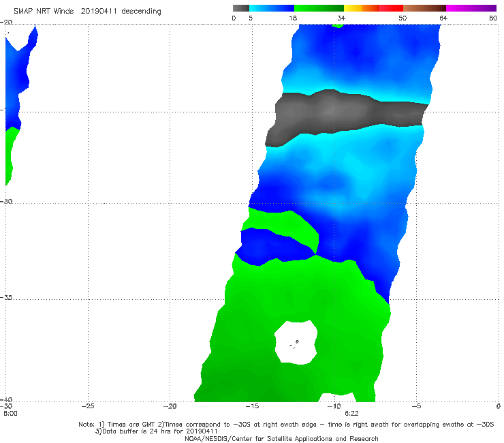Click the color bar label '64'
Image resolution: width=504 pixels, height=443 pixels.
(x=443, y=18)
